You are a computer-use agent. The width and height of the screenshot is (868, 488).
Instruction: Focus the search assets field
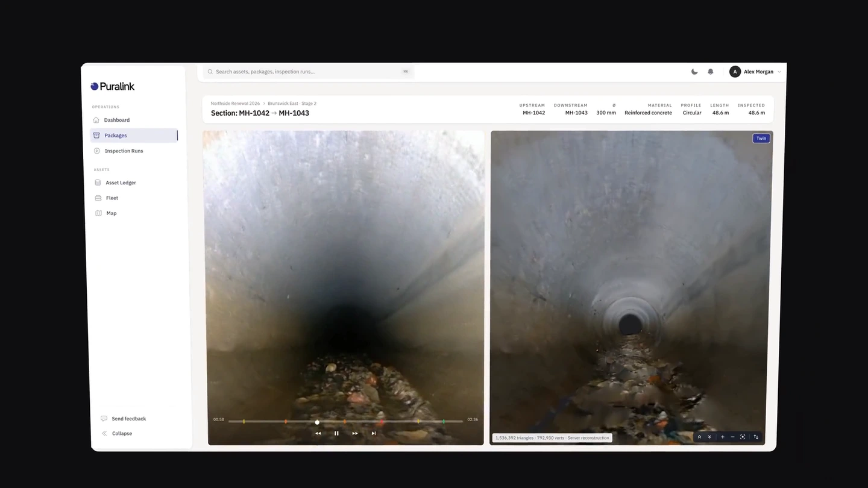[x=308, y=72]
